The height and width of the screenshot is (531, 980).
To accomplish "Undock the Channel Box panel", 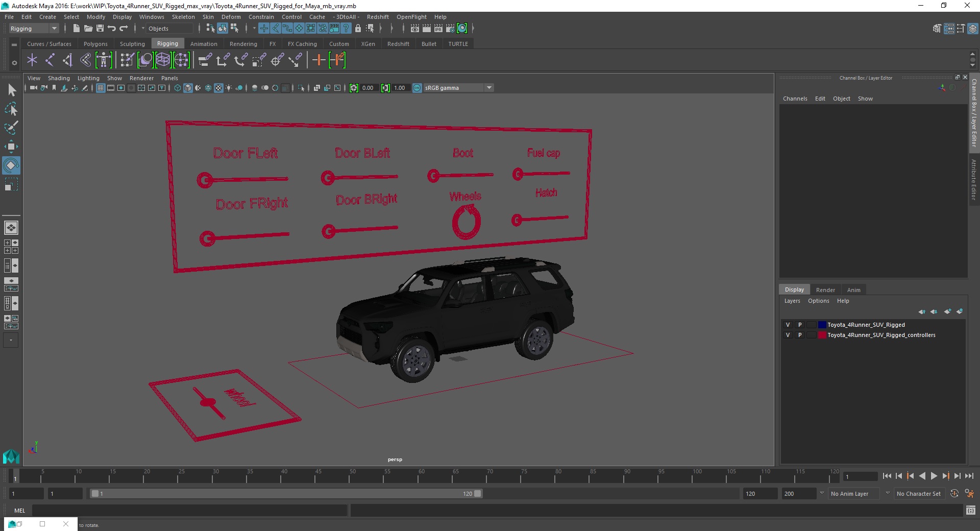I will point(957,78).
